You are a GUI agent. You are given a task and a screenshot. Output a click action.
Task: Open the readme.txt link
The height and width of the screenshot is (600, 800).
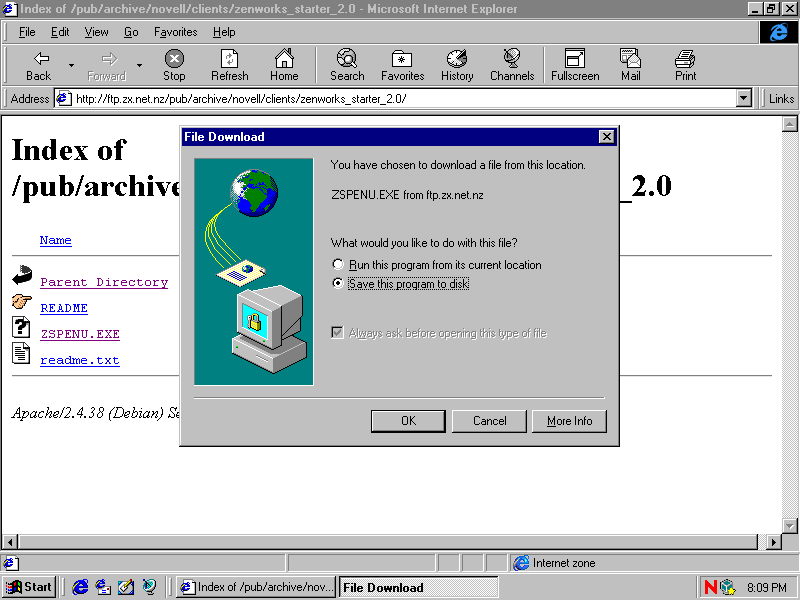[80, 360]
